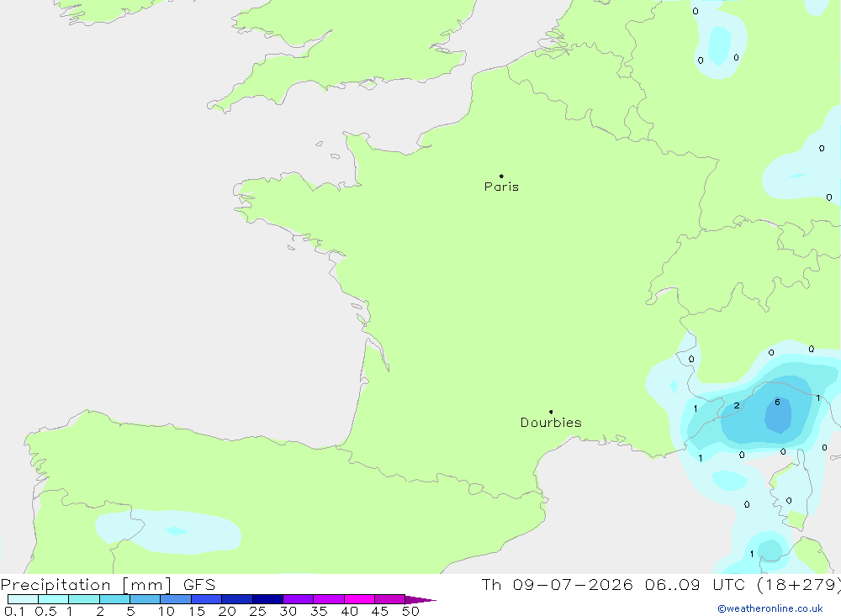Select the Dourbies location dot marker
The height and width of the screenshot is (616, 841).
(551, 412)
